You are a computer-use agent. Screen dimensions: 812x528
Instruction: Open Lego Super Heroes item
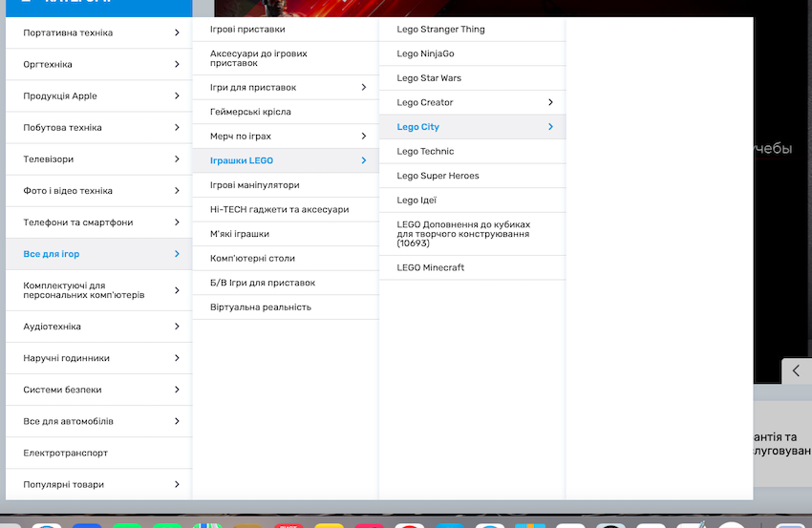[472, 176]
